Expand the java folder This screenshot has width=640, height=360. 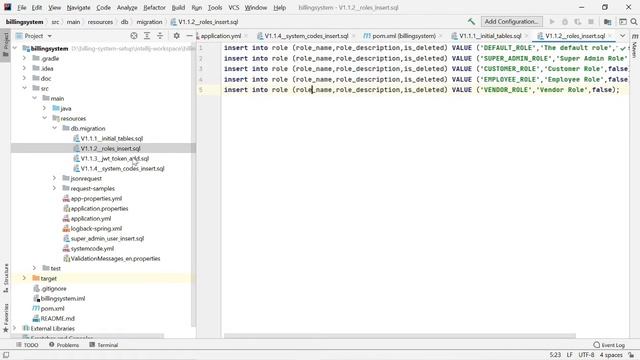(44, 108)
